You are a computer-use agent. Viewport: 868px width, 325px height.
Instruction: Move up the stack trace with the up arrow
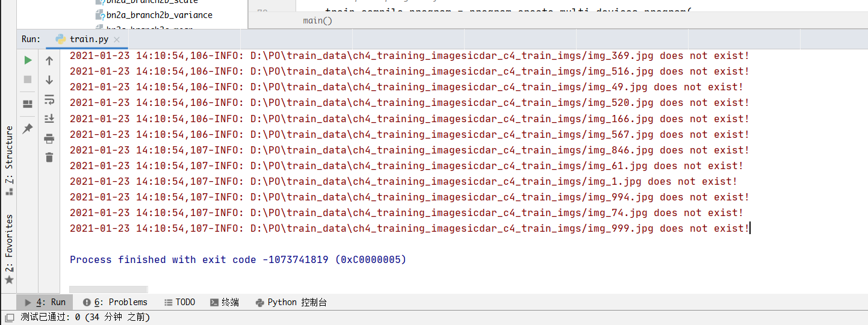(x=49, y=60)
